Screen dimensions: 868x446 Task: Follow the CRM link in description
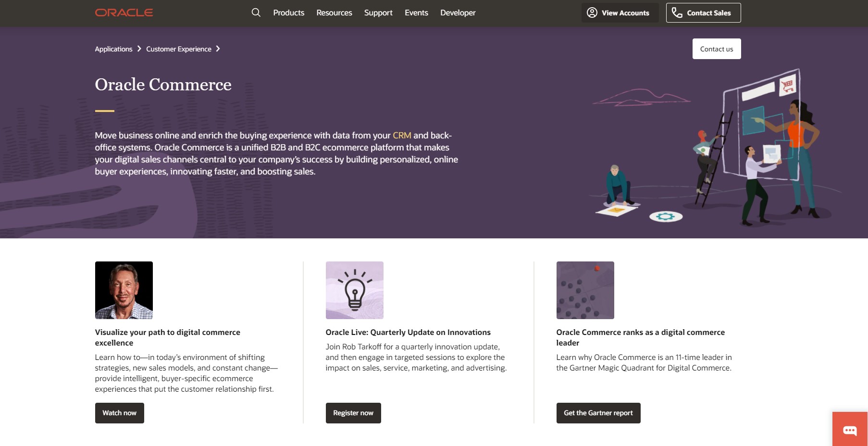(402, 136)
